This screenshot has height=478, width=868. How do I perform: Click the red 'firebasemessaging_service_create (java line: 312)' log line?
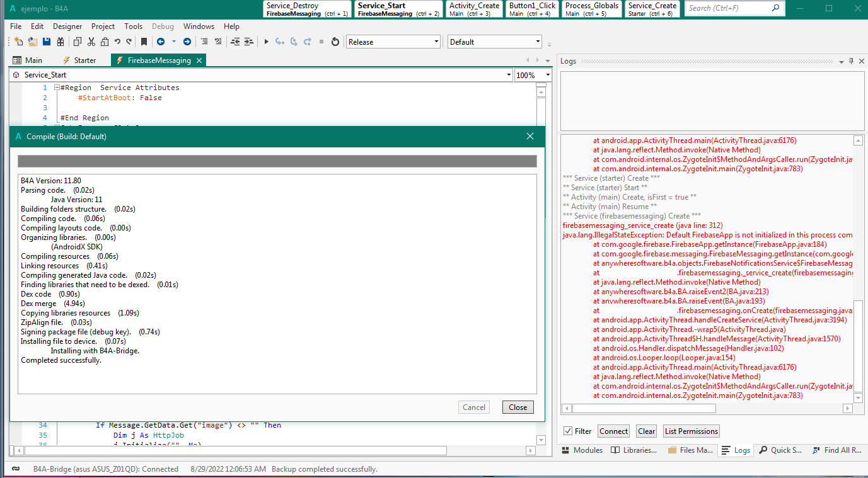pyautogui.click(x=642, y=225)
